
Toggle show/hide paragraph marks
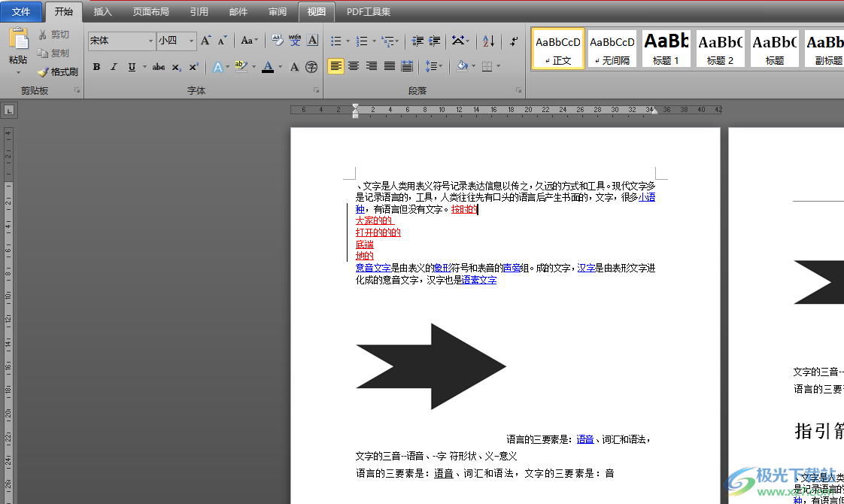pyautogui.click(x=514, y=41)
